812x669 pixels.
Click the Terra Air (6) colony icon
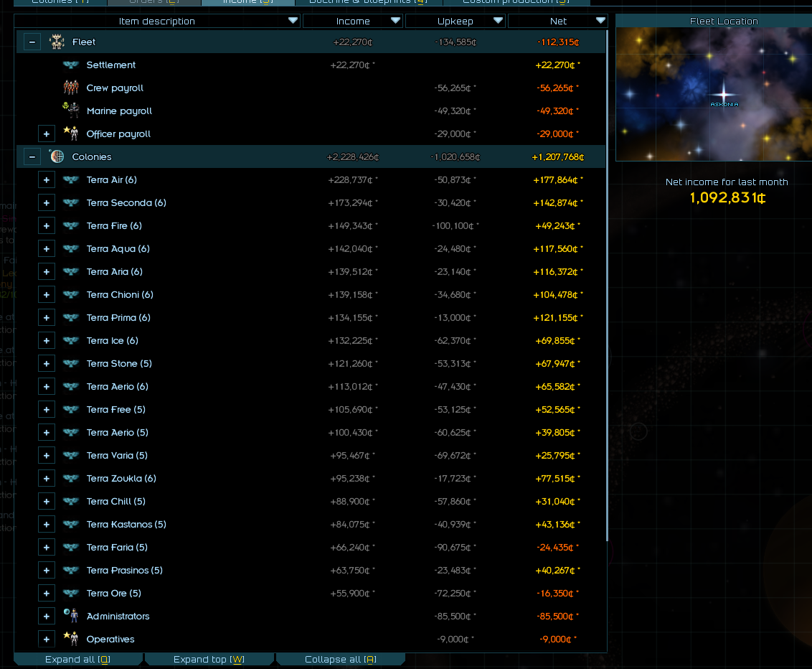[x=71, y=180]
